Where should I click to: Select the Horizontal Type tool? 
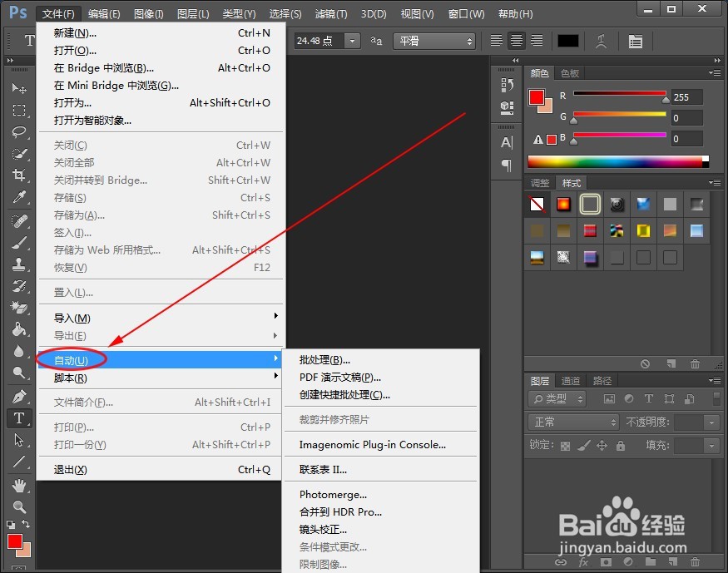point(18,418)
